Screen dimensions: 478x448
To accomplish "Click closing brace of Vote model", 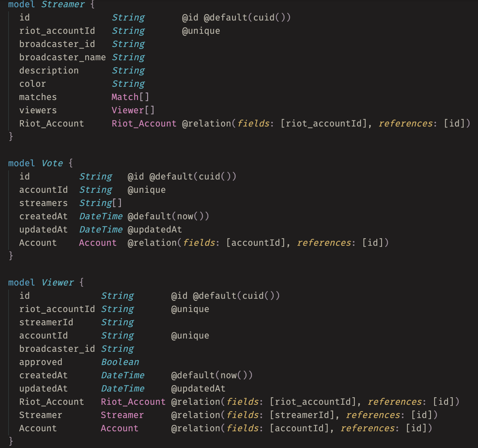I will 11,256.
